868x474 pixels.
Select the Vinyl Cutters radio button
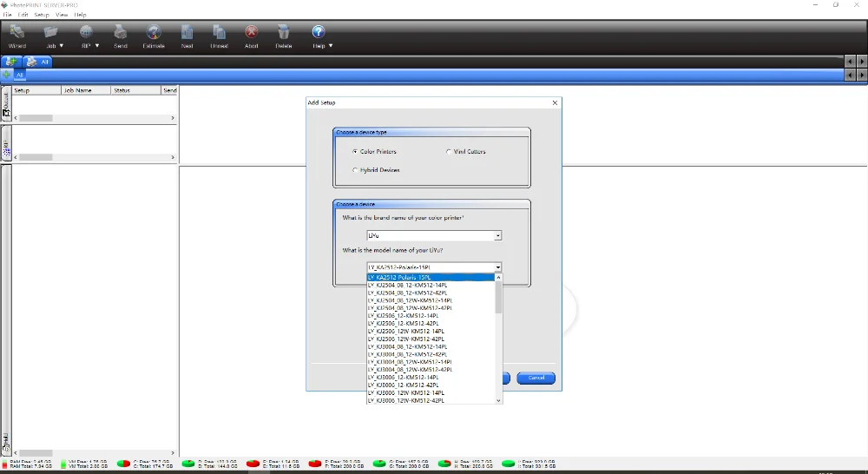point(449,151)
